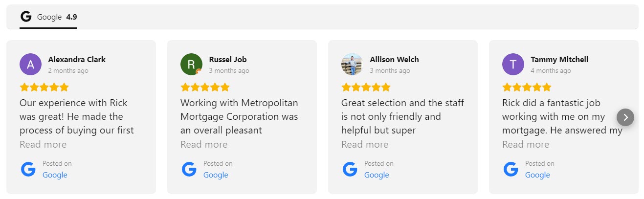Expand Allison Welch's review with Read more
Image resolution: width=644 pixels, height=199 pixels.
coord(365,144)
